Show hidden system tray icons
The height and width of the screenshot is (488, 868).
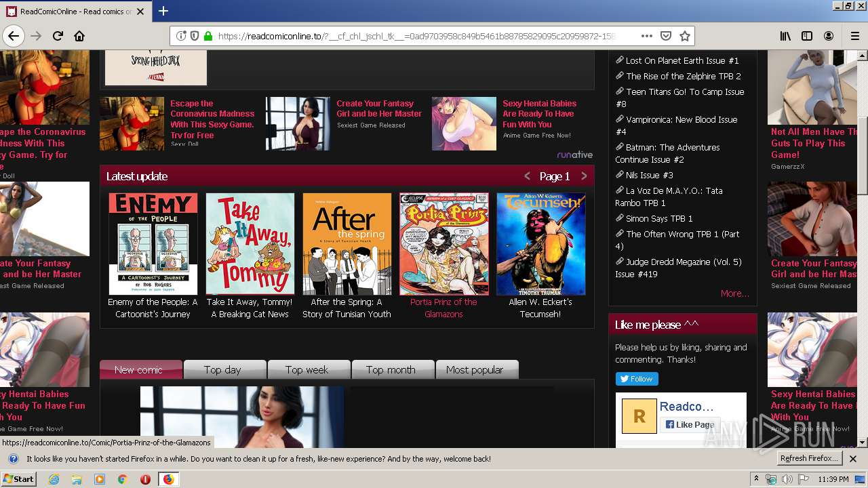coord(756,479)
